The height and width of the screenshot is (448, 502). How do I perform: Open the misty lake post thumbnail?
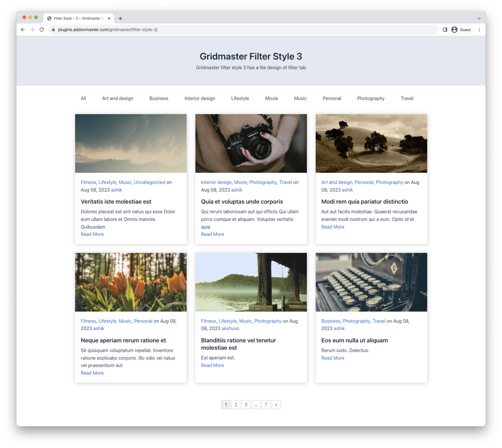(251, 282)
